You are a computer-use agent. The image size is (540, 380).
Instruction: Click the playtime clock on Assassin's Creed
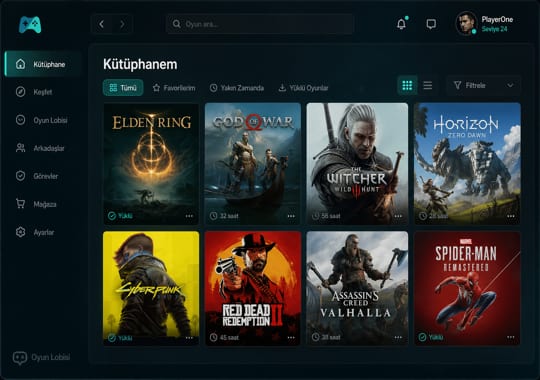pos(315,337)
